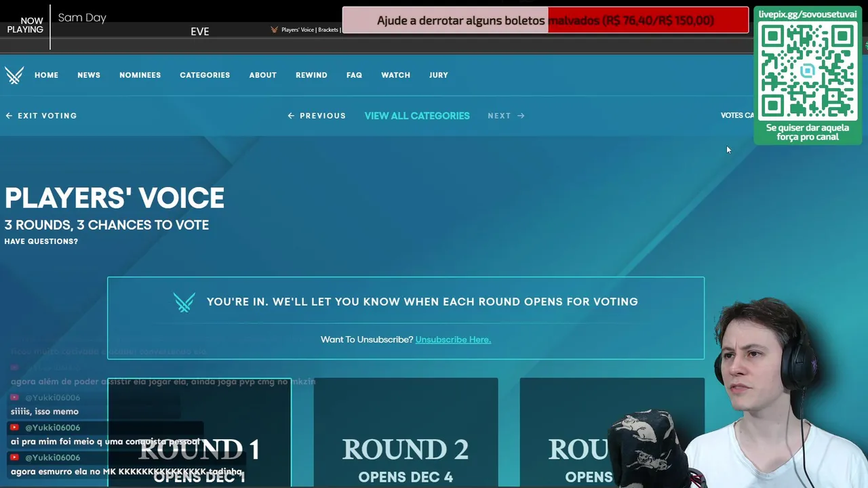Click the laurel icon in the subscription banner

pos(184,302)
